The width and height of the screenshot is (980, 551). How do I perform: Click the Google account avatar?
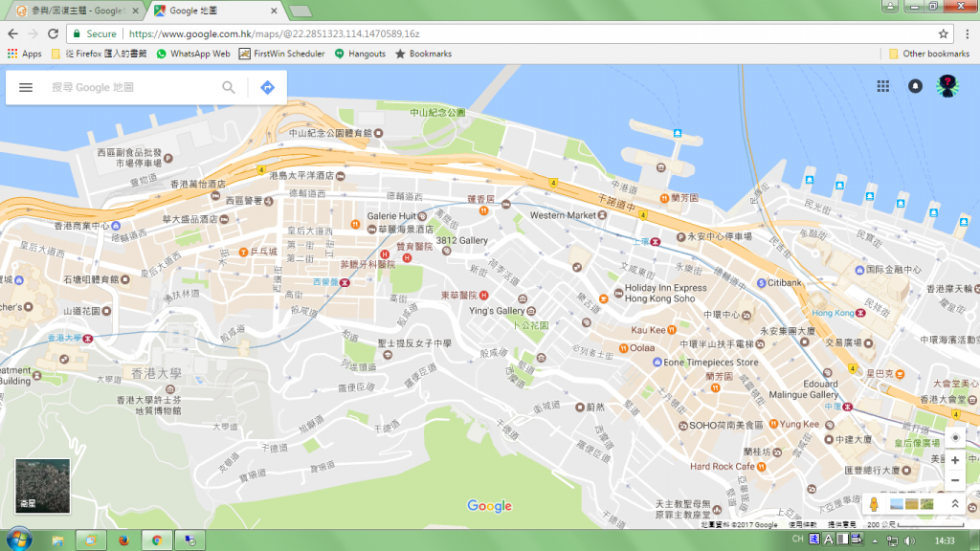click(x=947, y=86)
